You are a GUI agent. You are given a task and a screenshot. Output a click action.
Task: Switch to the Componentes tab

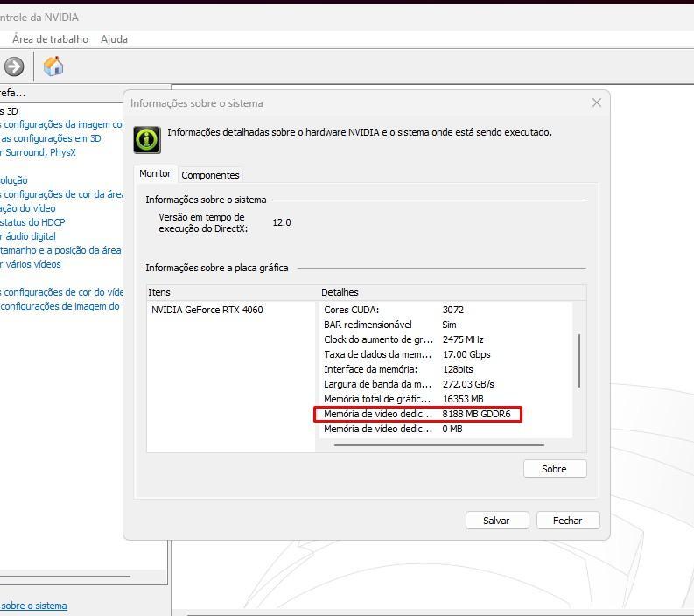pyautogui.click(x=210, y=175)
